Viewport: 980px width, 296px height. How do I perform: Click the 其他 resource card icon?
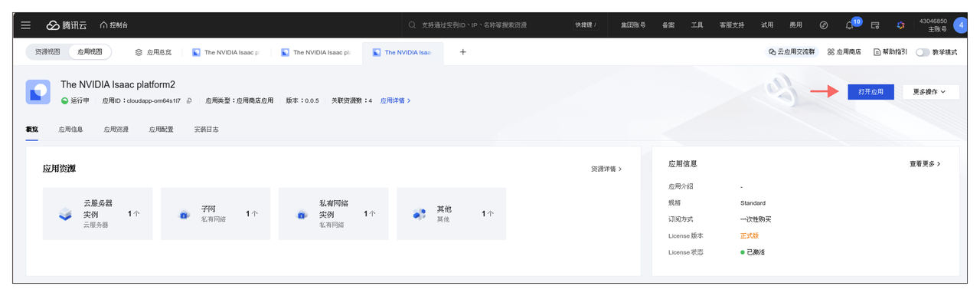coord(419,215)
